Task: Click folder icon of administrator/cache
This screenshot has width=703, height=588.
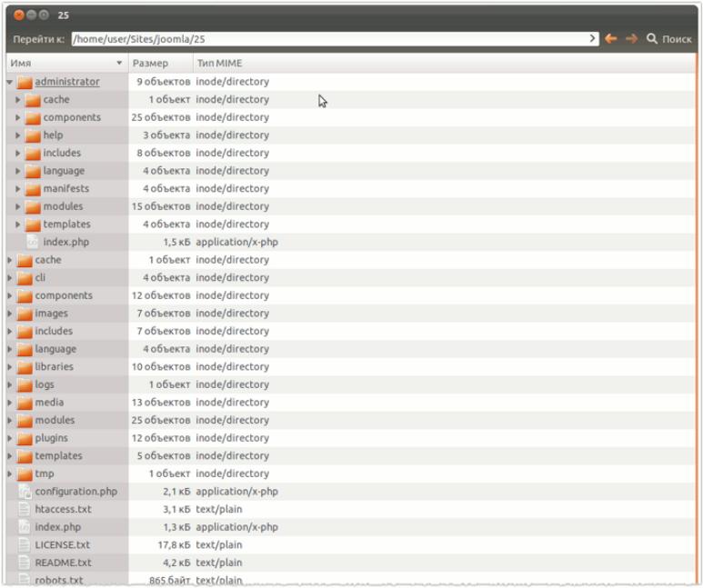Action: pos(33,100)
